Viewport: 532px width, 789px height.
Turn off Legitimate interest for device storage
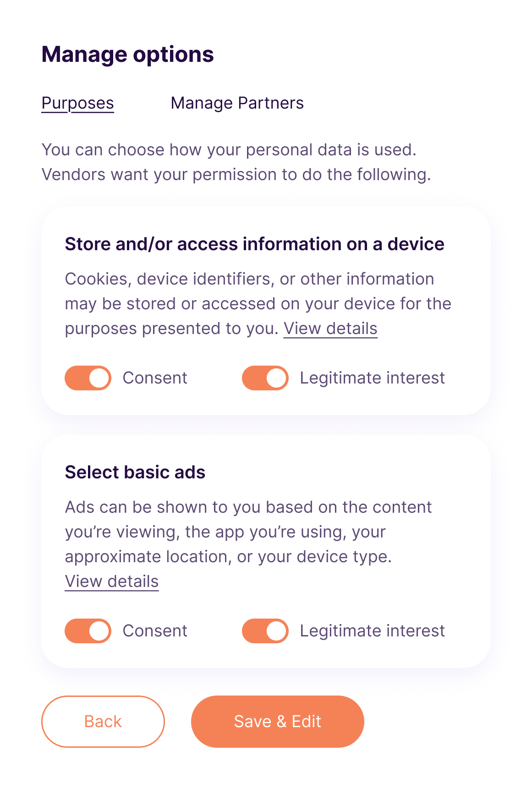coord(265,378)
